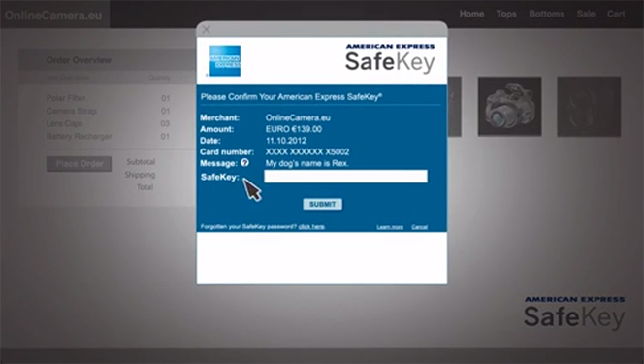Open the forgotten password 'click here' link
The image size is (644, 364).
click(311, 227)
